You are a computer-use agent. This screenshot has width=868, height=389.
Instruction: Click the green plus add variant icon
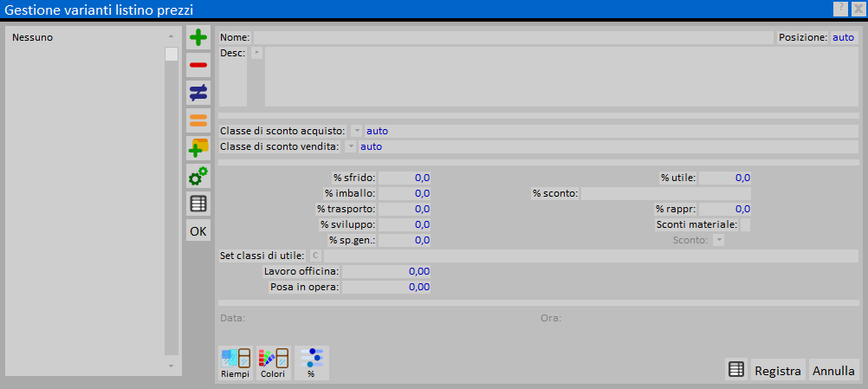(198, 37)
